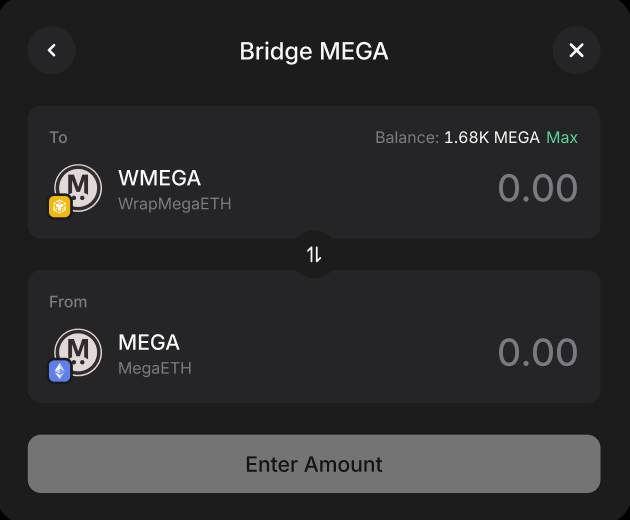This screenshot has width=630, height=520.
Task: Use the Max balance link
Action: (562, 137)
